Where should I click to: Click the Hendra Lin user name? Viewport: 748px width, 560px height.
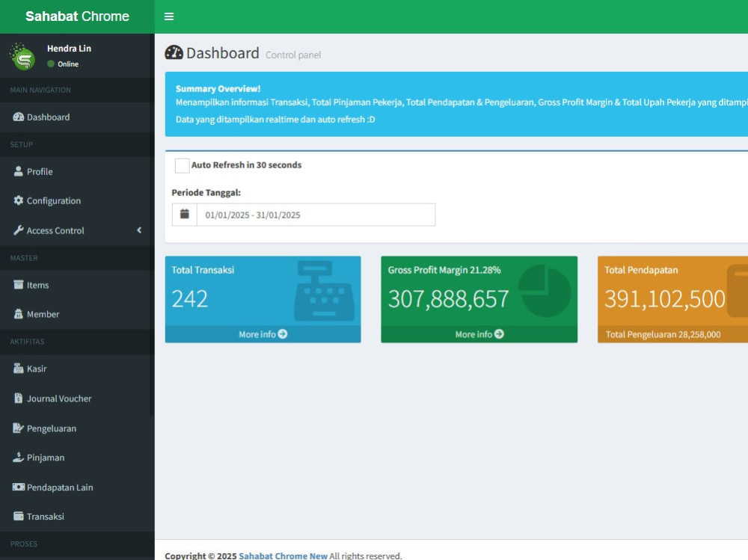69,48
